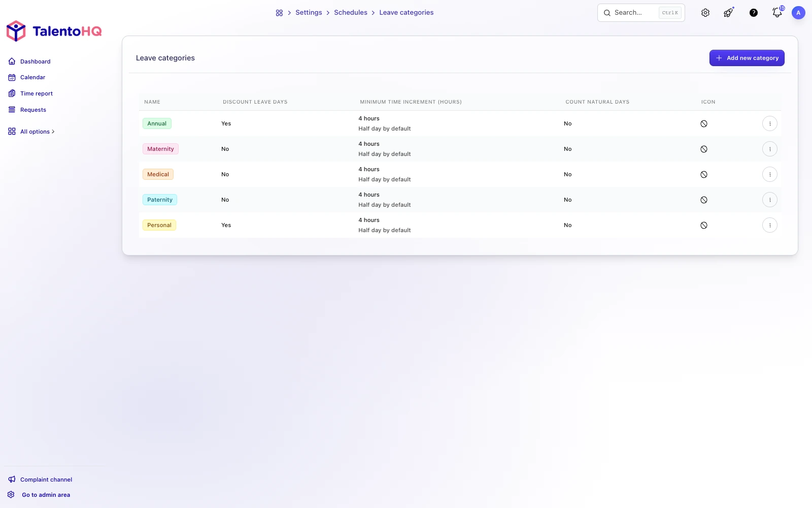This screenshot has width=812, height=508.
Task: Open Dashboard label in sidebar
Action: (x=36, y=61)
